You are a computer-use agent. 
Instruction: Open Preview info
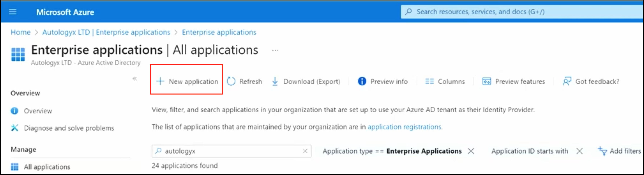(383, 81)
